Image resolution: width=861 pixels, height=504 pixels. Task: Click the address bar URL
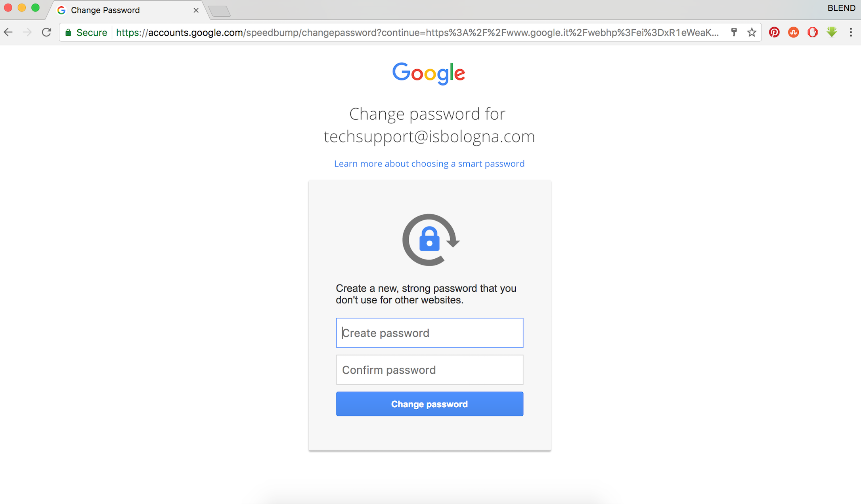tap(417, 32)
